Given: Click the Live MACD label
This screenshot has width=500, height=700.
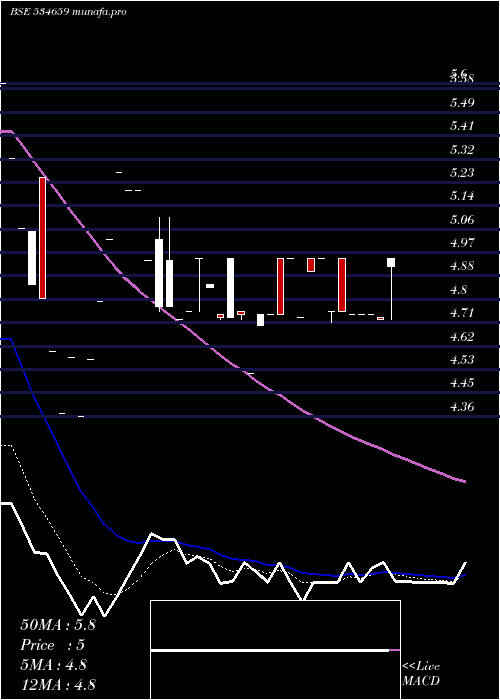Looking at the screenshot, I should coord(421,674).
